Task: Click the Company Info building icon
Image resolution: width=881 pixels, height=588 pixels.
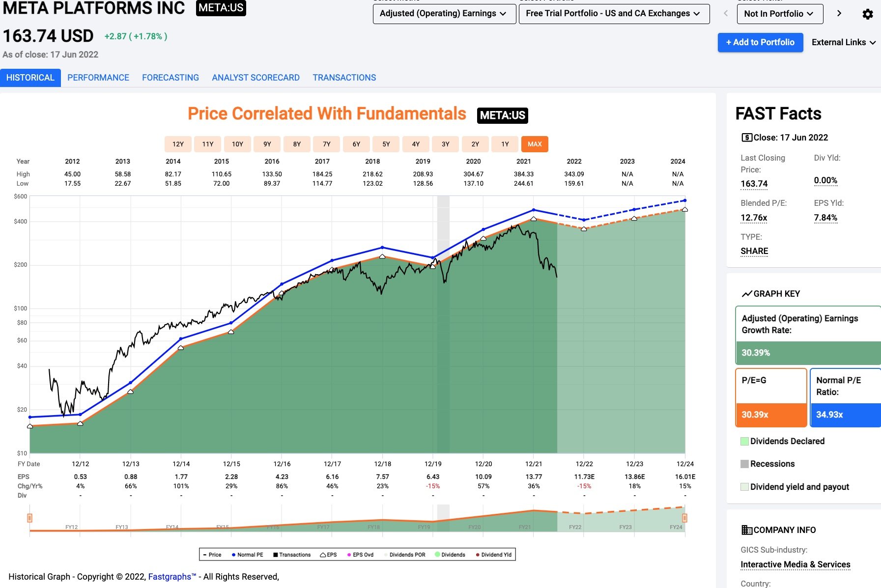Action: point(746,530)
